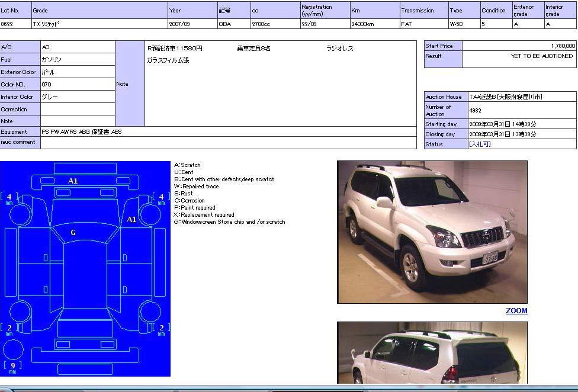
Task: Select the note text 乗車定員8名
Action: tap(254, 49)
